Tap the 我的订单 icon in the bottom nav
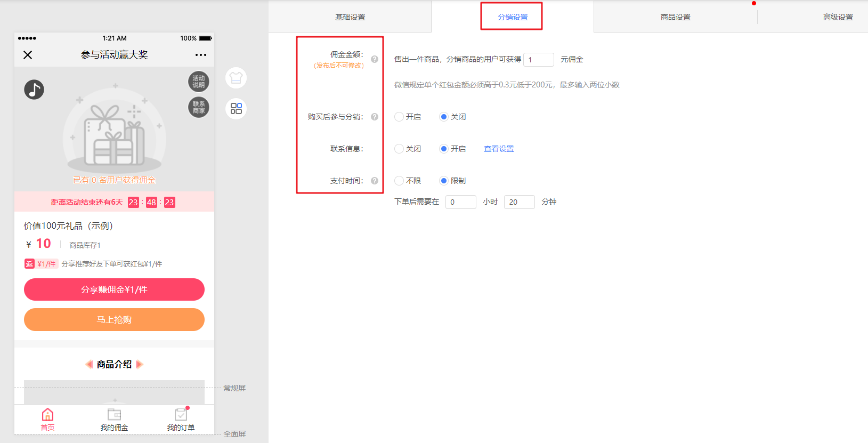This screenshot has height=443, width=868. point(181,414)
